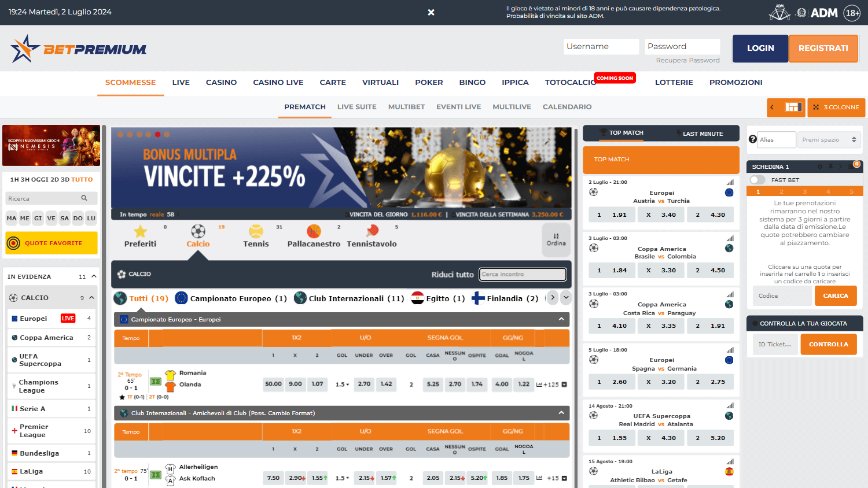Click the LOGIN button

[760, 49]
